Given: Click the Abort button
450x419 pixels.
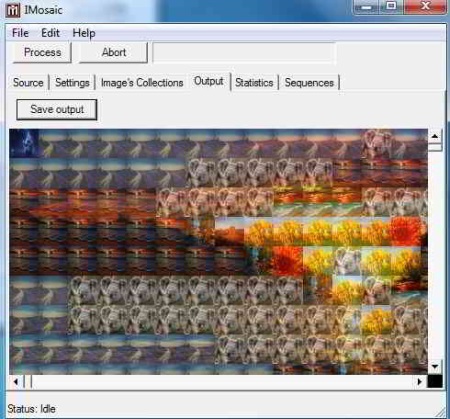Looking at the screenshot, I should coord(114,52).
